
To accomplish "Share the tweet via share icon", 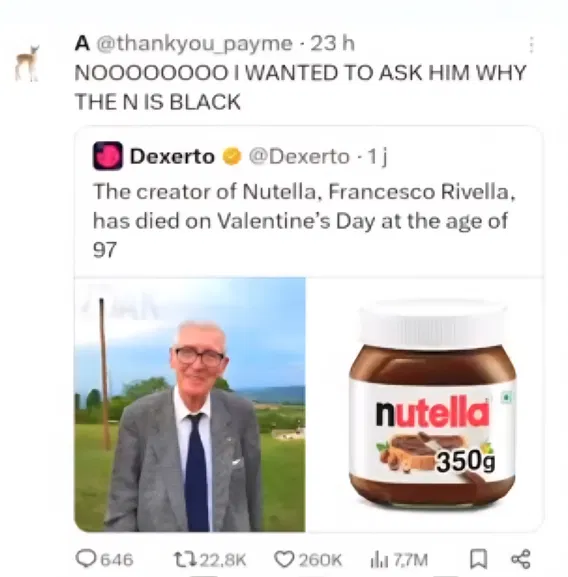I will 521,559.
